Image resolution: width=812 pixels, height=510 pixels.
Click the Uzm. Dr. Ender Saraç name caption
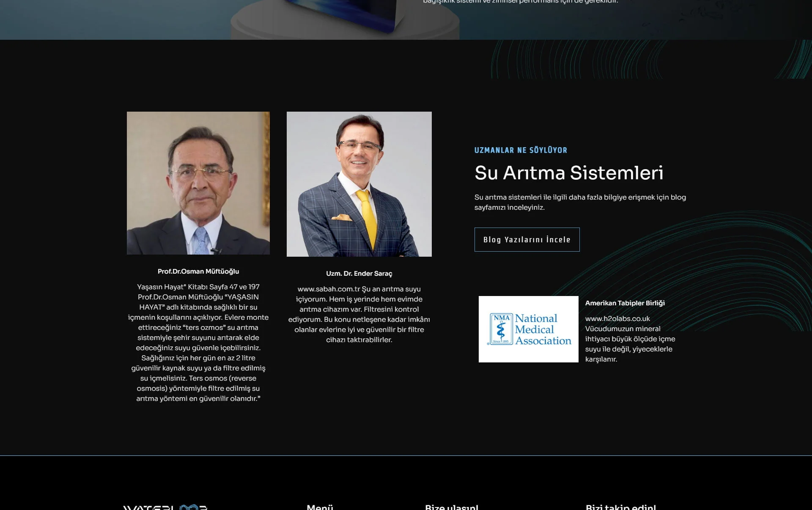pos(359,274)
